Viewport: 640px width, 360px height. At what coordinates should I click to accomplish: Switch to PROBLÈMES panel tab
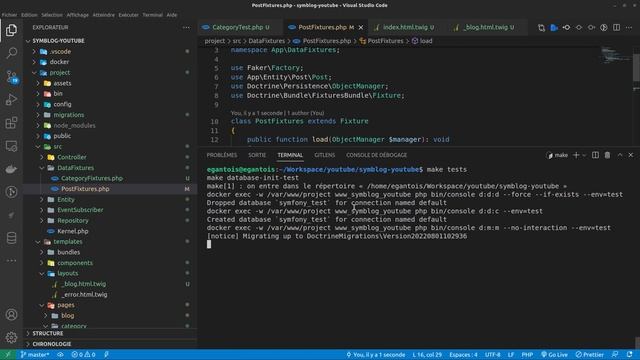click(x=222, y=155)
